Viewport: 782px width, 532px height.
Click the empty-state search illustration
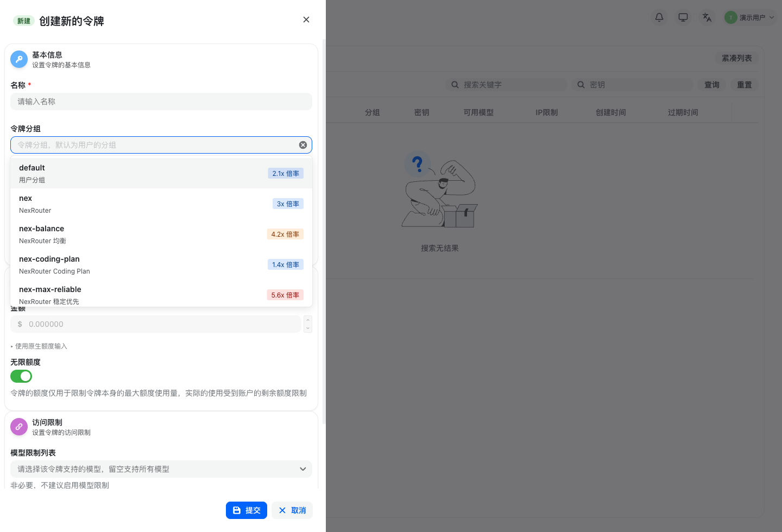tap(440, 189)
